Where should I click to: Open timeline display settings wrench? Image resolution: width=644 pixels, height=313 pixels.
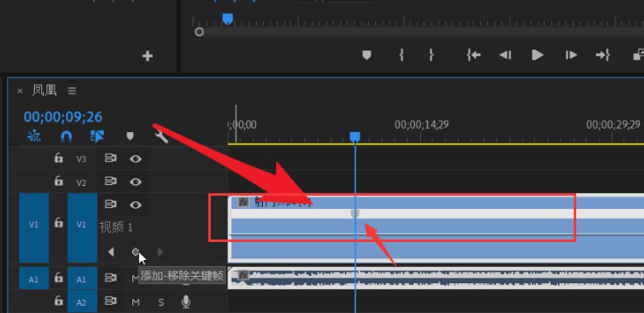pos(161,136)
